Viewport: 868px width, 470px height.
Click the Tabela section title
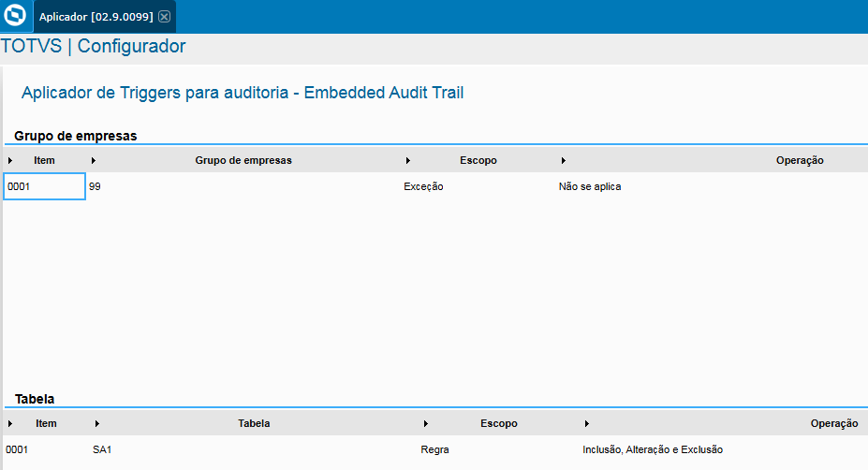coord(35,399)
